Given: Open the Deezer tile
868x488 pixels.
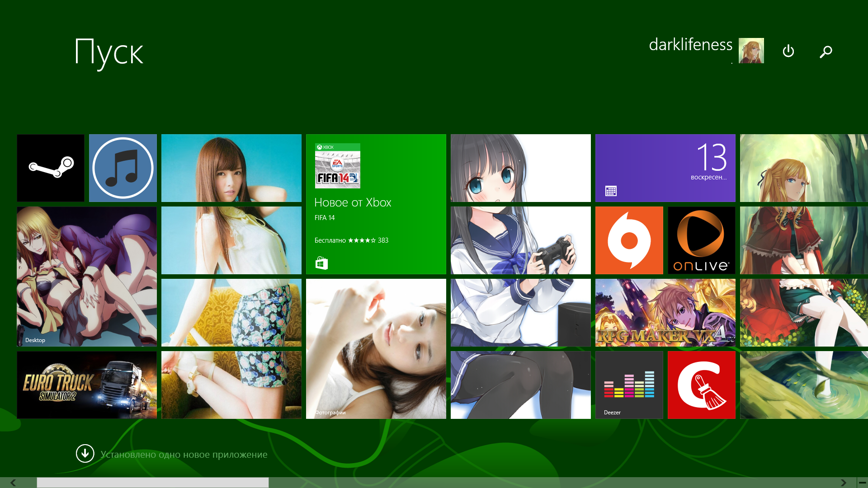Looking at the screenshot, I should [x=629, y=385].
